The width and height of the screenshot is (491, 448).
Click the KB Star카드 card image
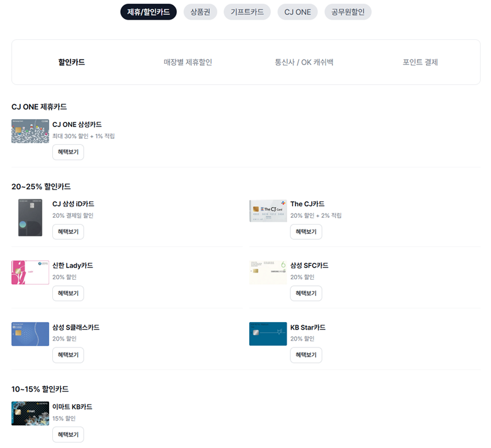[x=268, y=334]
